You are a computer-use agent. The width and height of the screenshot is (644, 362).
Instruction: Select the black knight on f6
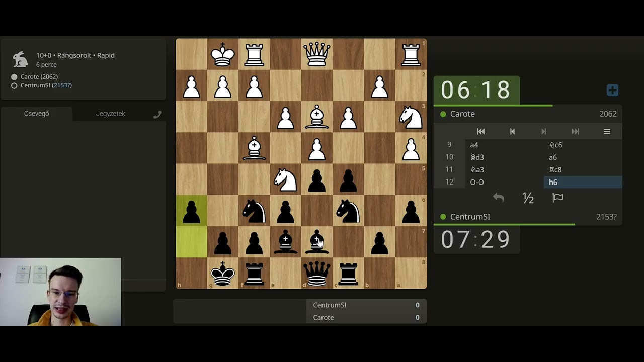click(254, 211)
